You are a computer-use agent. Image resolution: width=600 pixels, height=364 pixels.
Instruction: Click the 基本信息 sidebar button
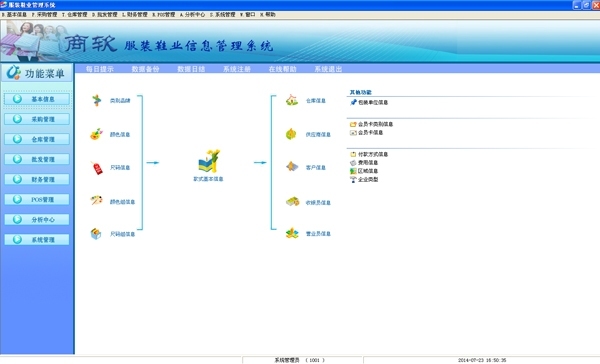coord(37,99)
